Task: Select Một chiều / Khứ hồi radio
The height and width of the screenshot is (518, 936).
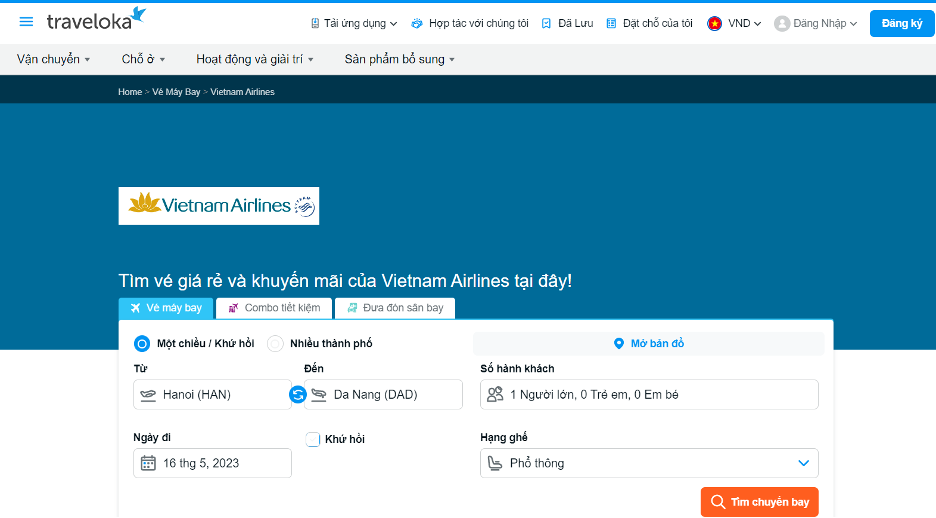Action: point(142,344)
